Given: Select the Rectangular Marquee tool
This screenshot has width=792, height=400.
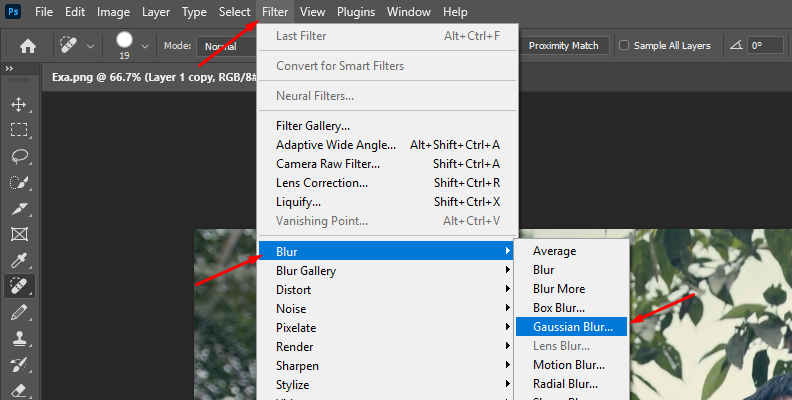Looking at the screenshot, I should point(19,130).
